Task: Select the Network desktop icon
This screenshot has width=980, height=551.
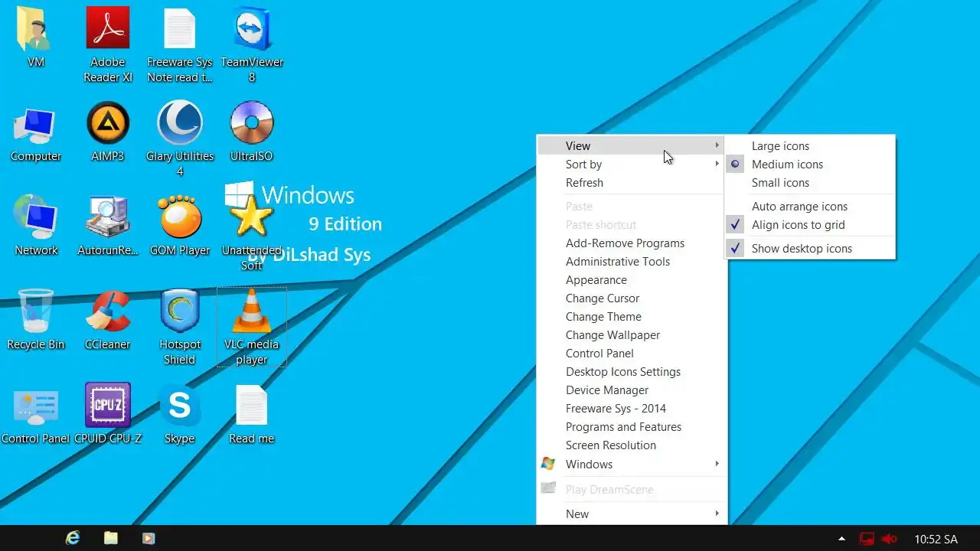Action: (35, 226)
